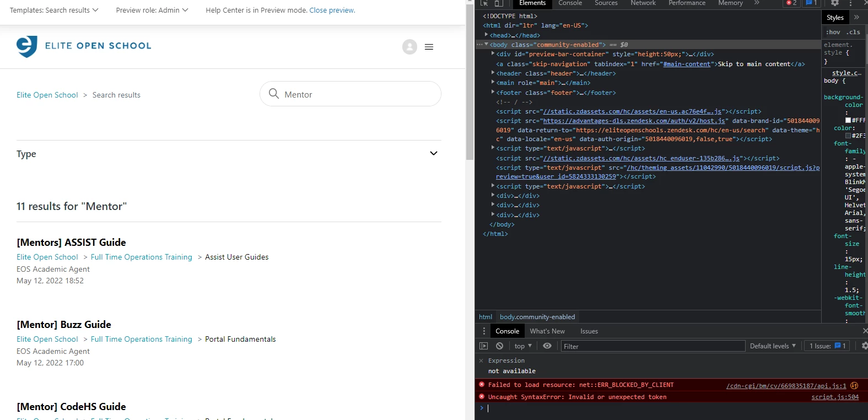Open the api.js:1 source link

pos(786,385)
